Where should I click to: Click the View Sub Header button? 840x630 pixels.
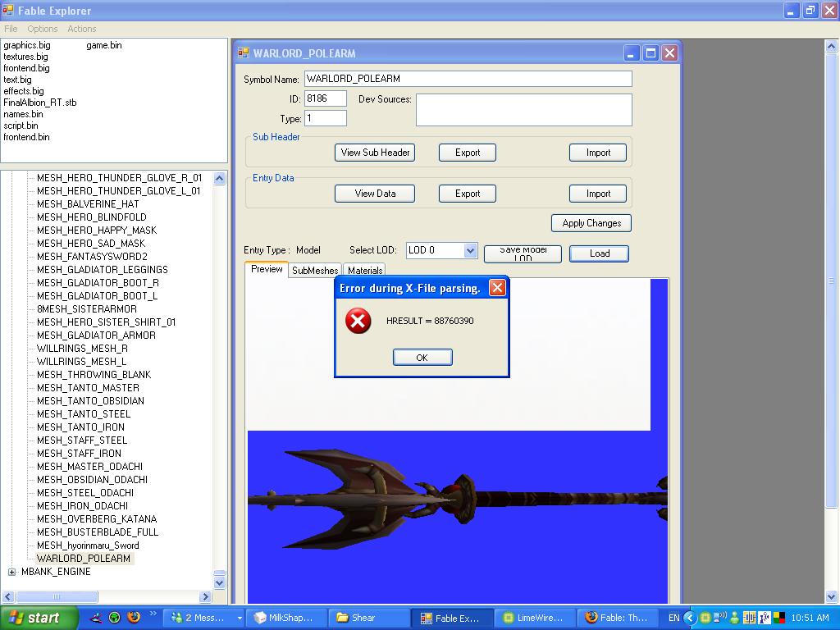(375, 153)
